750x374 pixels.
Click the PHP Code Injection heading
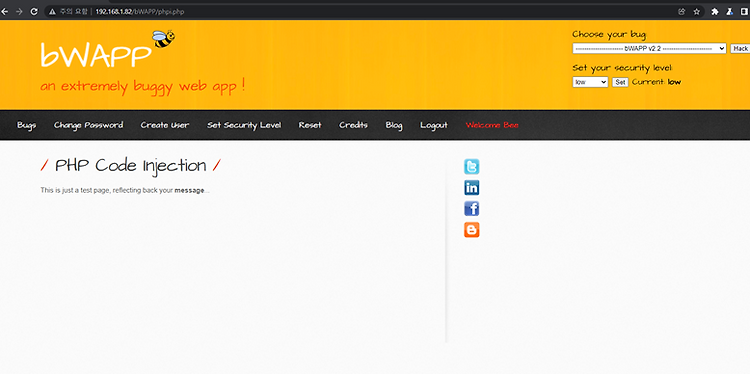[131, 166]
